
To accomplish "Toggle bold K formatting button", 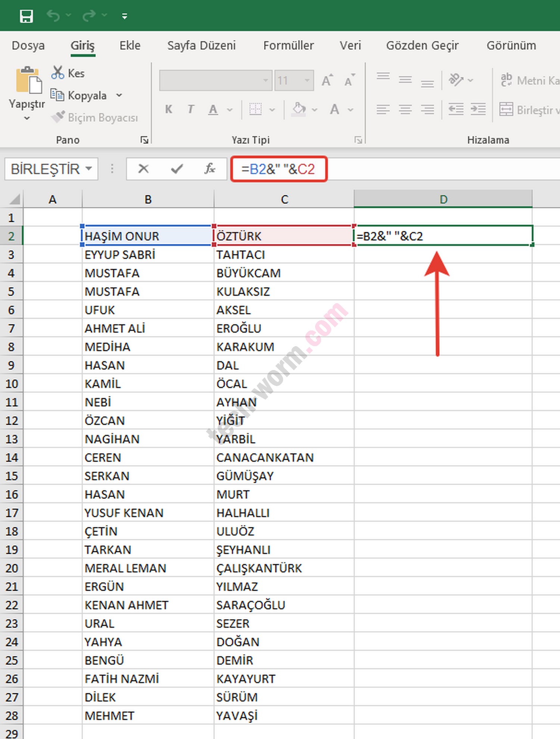I will click(x=169, y=109).
